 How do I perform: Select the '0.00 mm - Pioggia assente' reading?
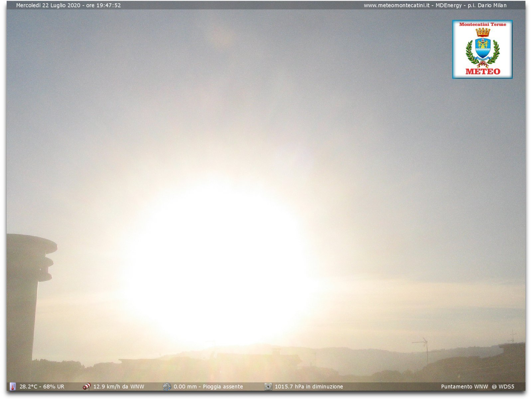coord(208,386)
